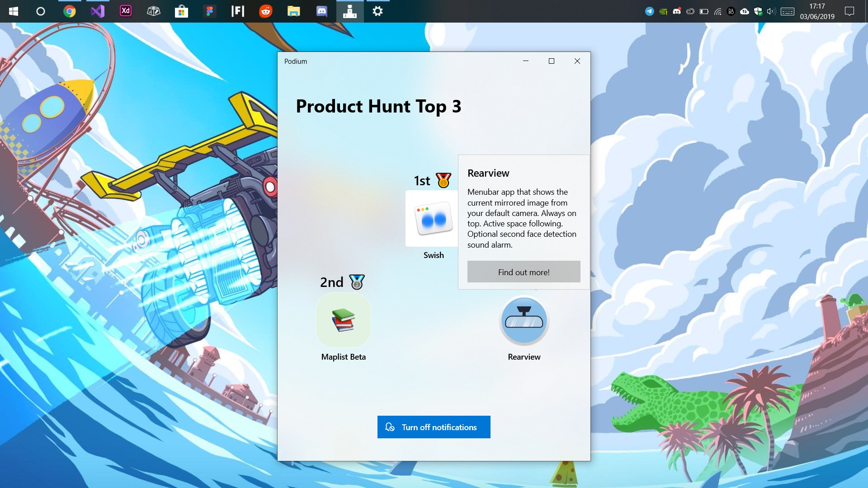Open Adobe XD from the taskbar
The width and height of the screenshot is (868, 488).
pos(126,11)
